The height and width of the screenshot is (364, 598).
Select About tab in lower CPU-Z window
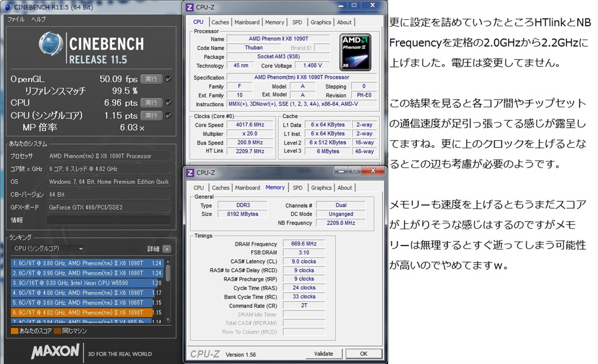345,188
